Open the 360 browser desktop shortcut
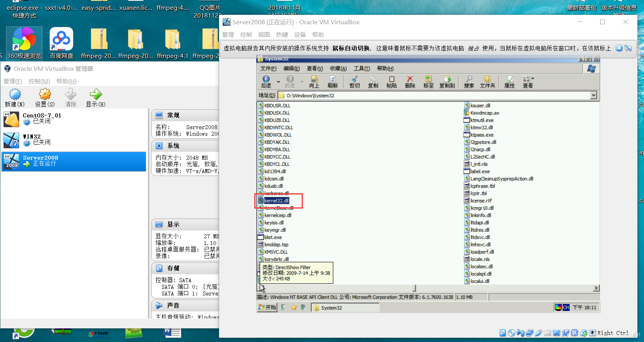Image resolution: width=644 pixels, height=342 pixels. tap(24, 43)
